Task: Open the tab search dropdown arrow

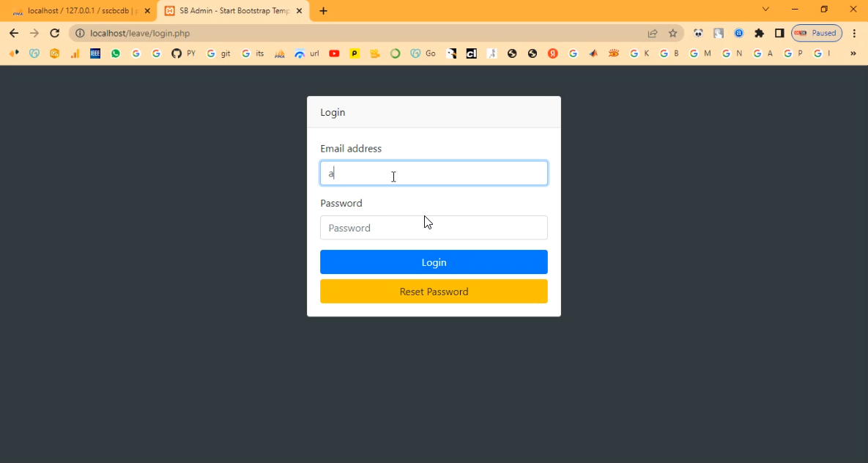Action: point(765,10)
